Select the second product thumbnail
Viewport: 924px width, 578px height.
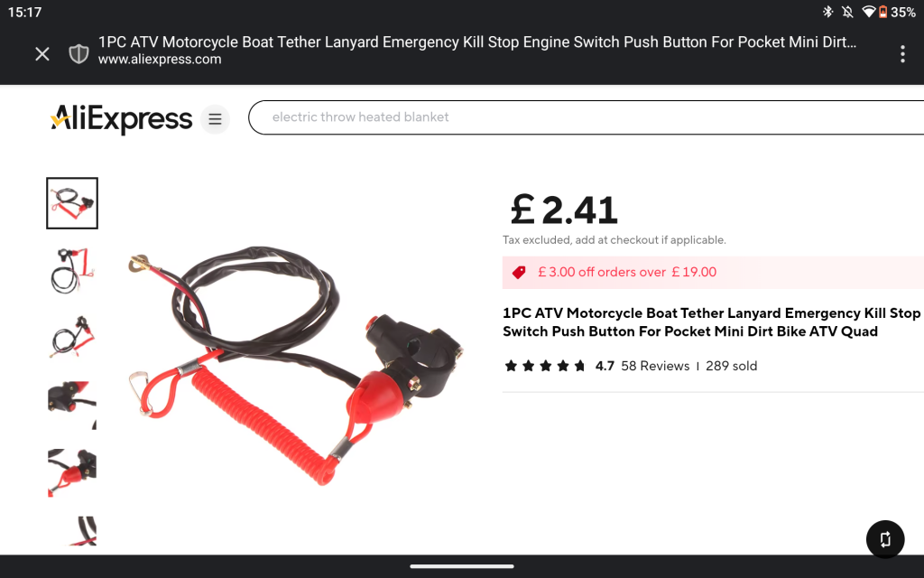(72, 270)
